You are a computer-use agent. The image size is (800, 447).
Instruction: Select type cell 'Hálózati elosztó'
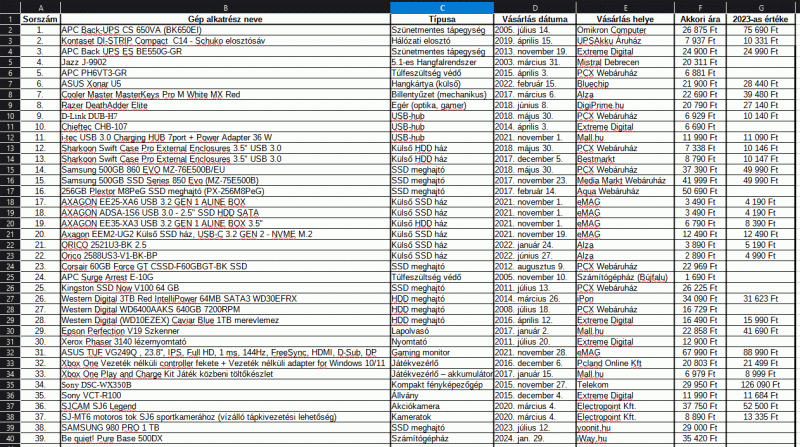point(442,41)
